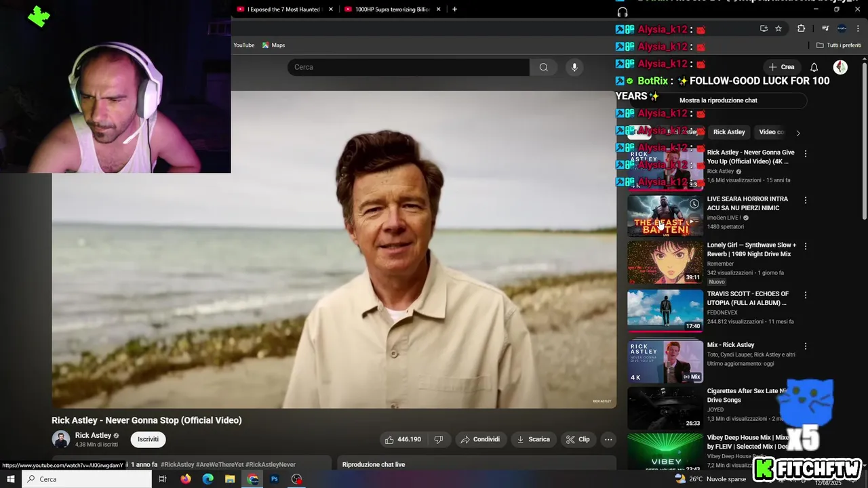Open options for Mix - Rick Astley
Image resolution: width=868 pixels, height=488 pixels.
[806, 346]
